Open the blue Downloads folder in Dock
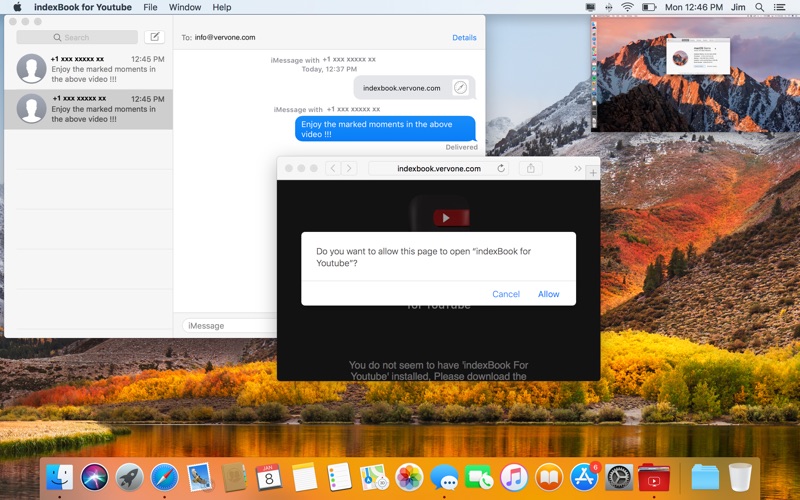This screenshot has width=800, height=500. click(x=705, y=478)
